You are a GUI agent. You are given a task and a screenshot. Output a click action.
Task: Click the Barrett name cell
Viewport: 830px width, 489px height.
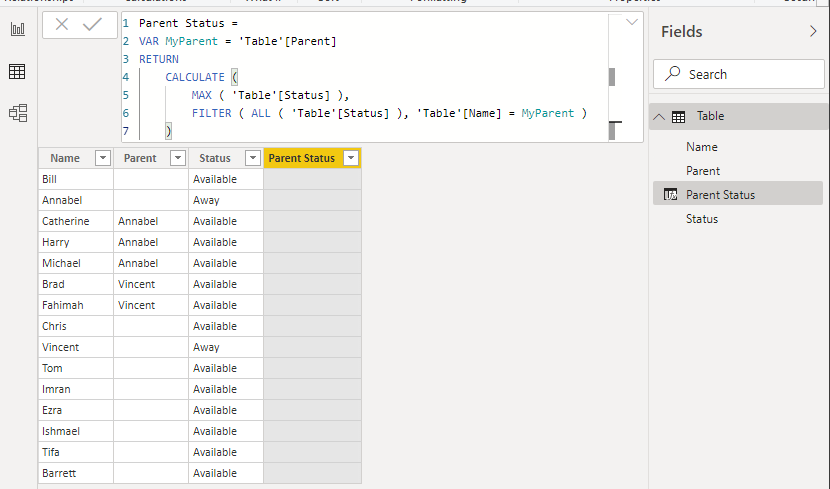pos(76,473)
